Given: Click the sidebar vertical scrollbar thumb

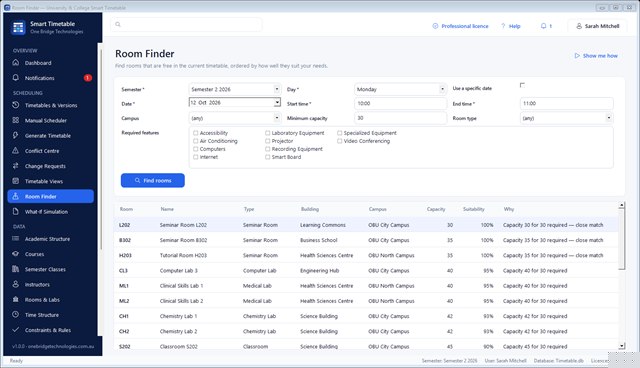Looking at the screenshot, I should coord(101,149).
